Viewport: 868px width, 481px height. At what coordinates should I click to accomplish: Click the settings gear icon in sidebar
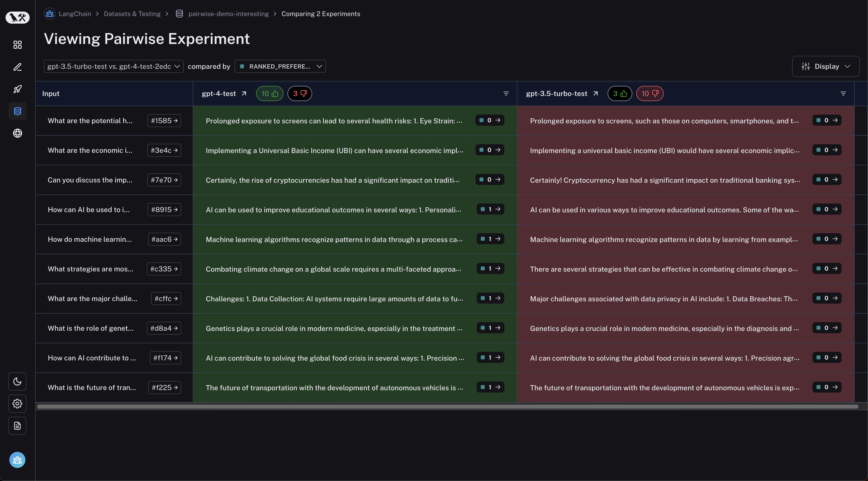[17, 404]
